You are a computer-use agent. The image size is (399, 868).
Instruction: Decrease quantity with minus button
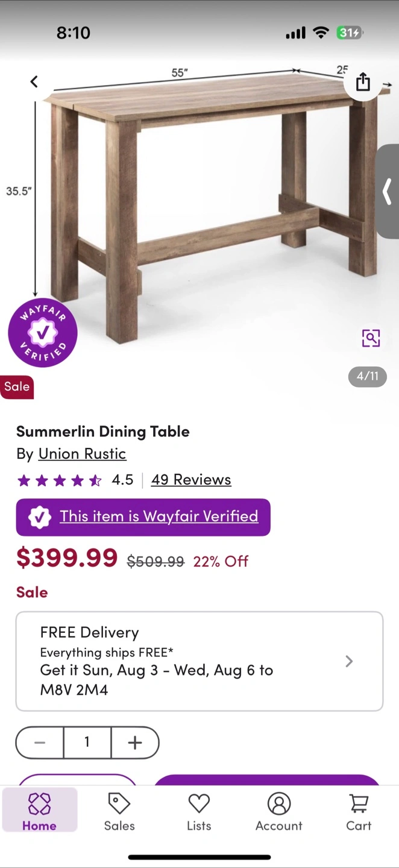pos(40,743)
